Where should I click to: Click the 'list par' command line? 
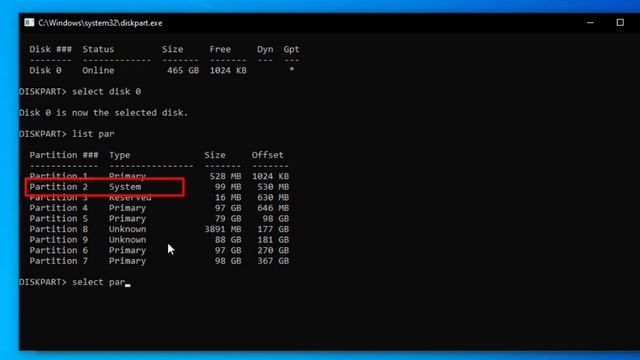tap(67, 134)
